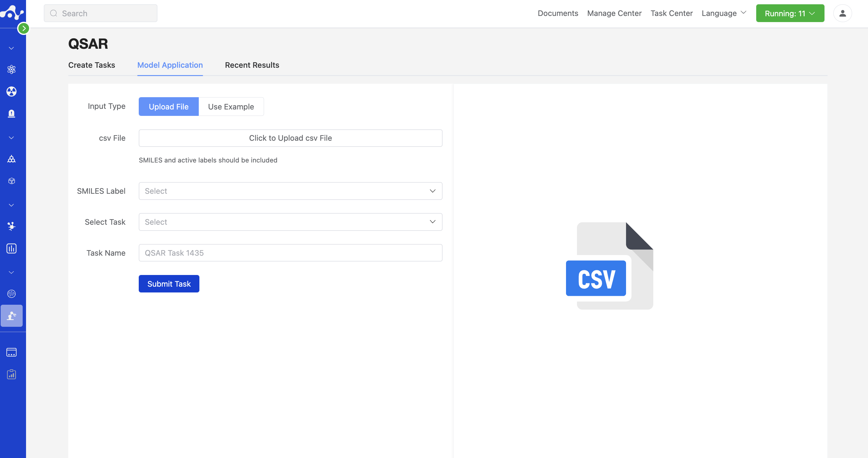Select the molecule network icon in sidebar
This screenshot has width=868, height=458.
click(11, 159)
